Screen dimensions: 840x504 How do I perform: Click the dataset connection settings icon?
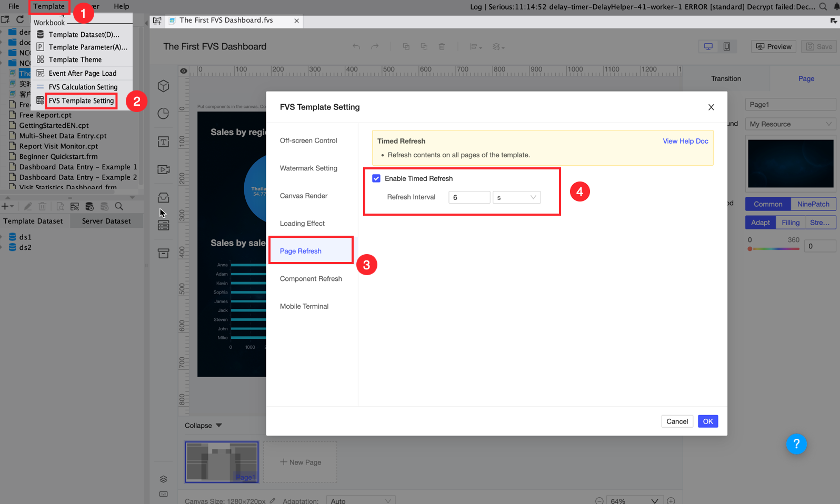click(75, 207)
